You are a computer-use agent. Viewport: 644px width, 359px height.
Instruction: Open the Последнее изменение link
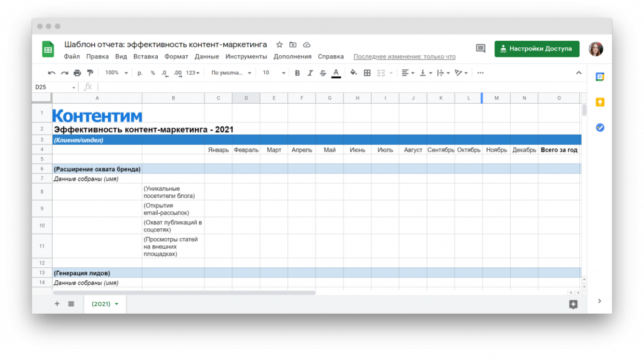404,57
